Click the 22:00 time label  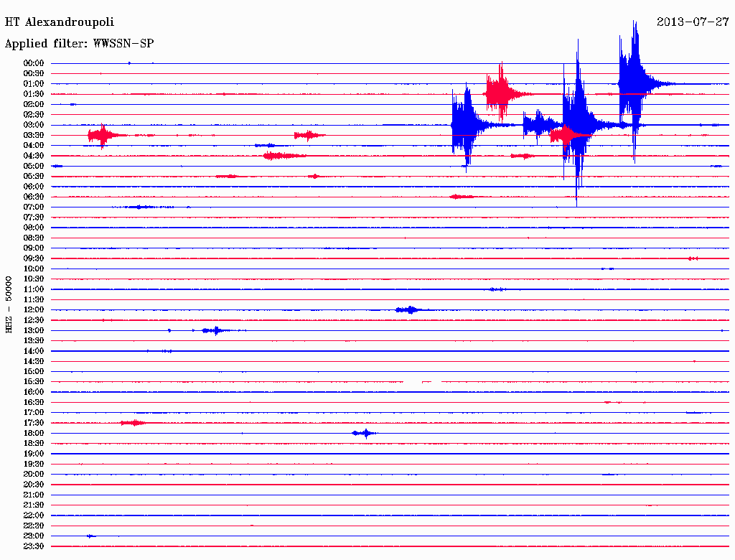(34, 515)
